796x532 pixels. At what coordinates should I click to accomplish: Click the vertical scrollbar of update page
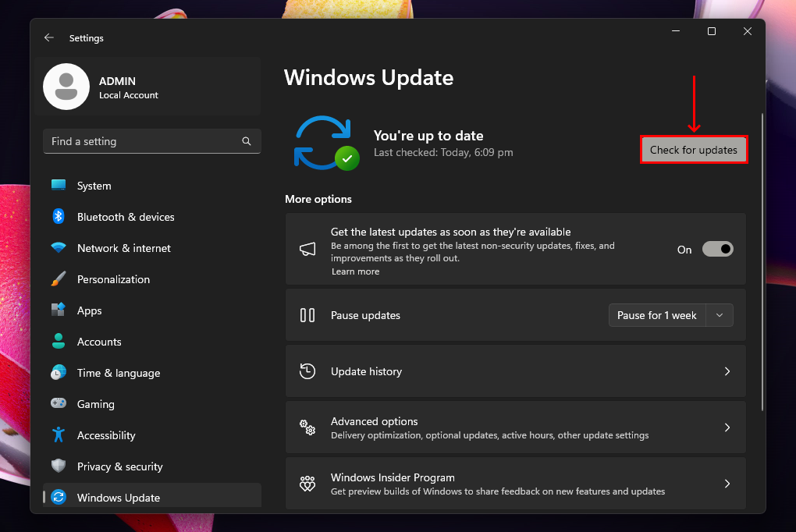tap(762, 262)
